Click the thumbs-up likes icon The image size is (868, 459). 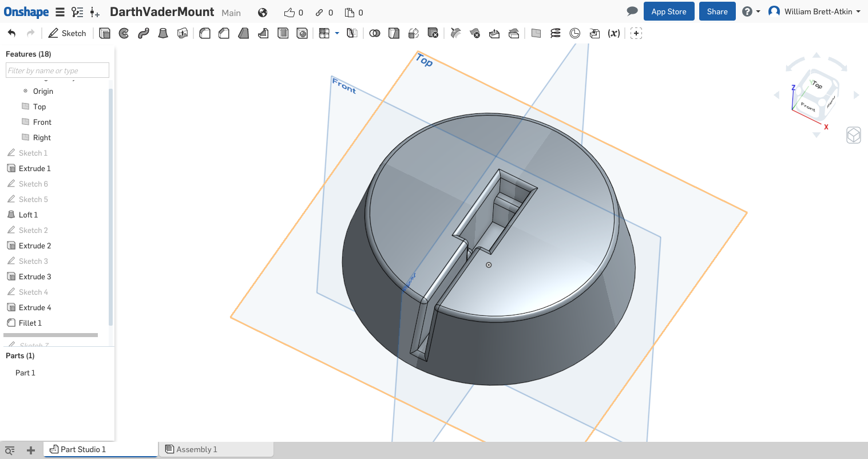[290, 13]
